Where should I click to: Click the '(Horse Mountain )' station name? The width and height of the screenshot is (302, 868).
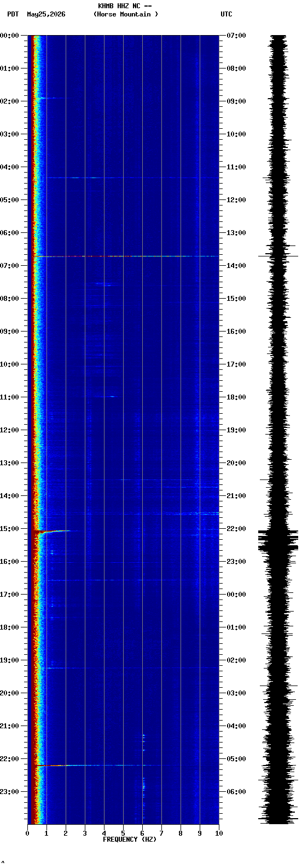point(126,14)
